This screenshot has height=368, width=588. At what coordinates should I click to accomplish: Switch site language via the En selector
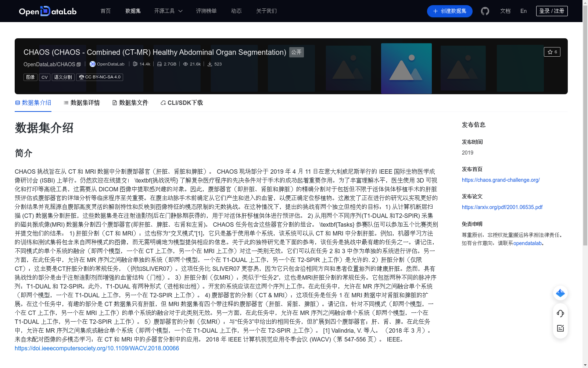coord(523,11)
